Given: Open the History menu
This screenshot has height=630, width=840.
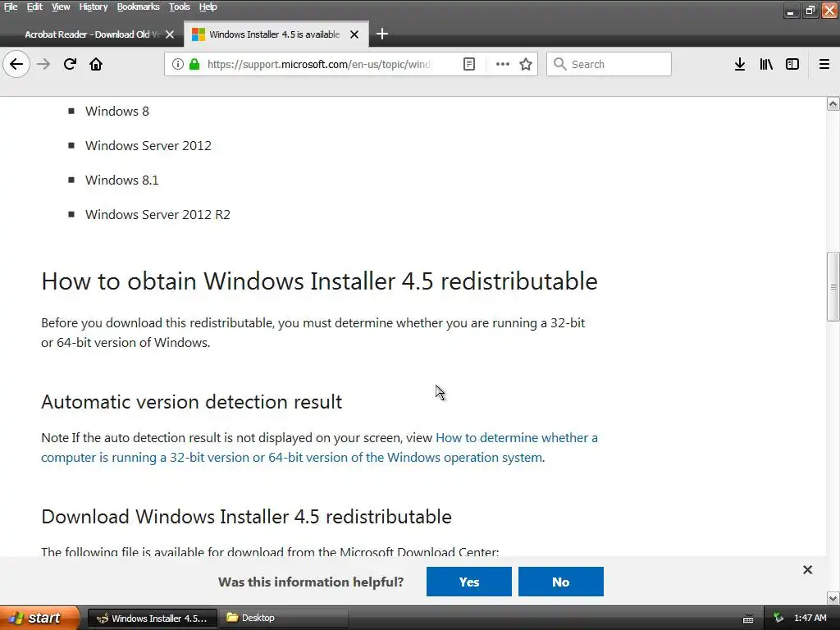Looking at the screenshot, I should click(94, 7).
